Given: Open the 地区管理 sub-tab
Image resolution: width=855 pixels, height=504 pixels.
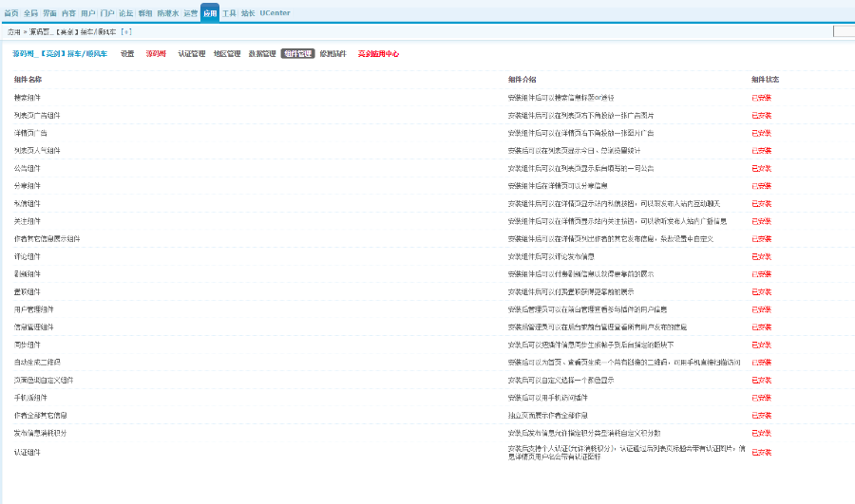Looking at the screenshot, I should click(226, 54).
